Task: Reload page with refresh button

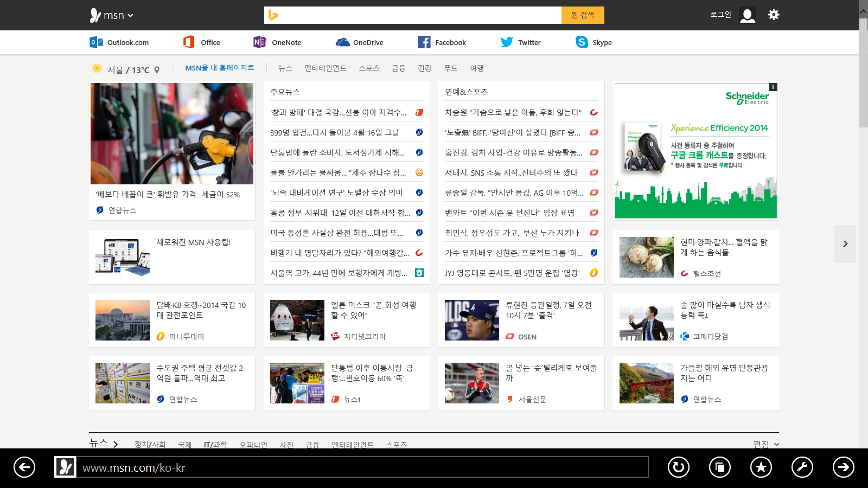Action: (679, 467)
